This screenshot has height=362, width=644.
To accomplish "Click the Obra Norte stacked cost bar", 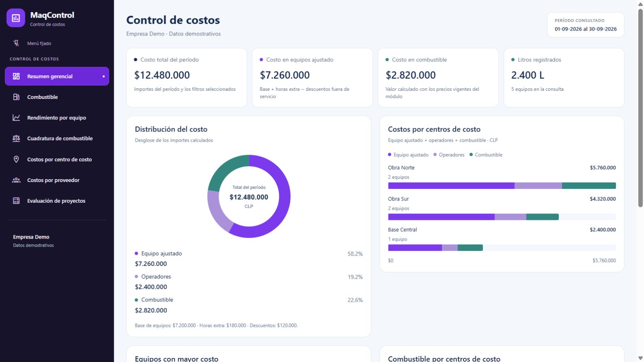I will point(502,186).
